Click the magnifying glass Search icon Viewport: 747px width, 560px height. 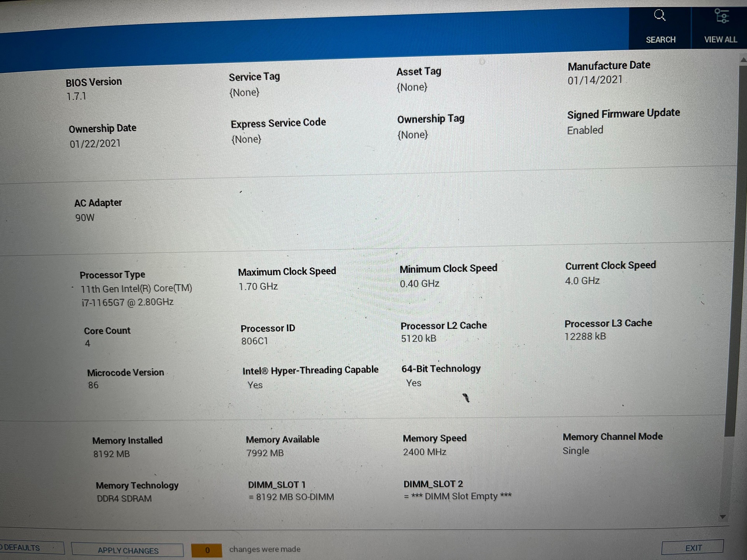659,16
